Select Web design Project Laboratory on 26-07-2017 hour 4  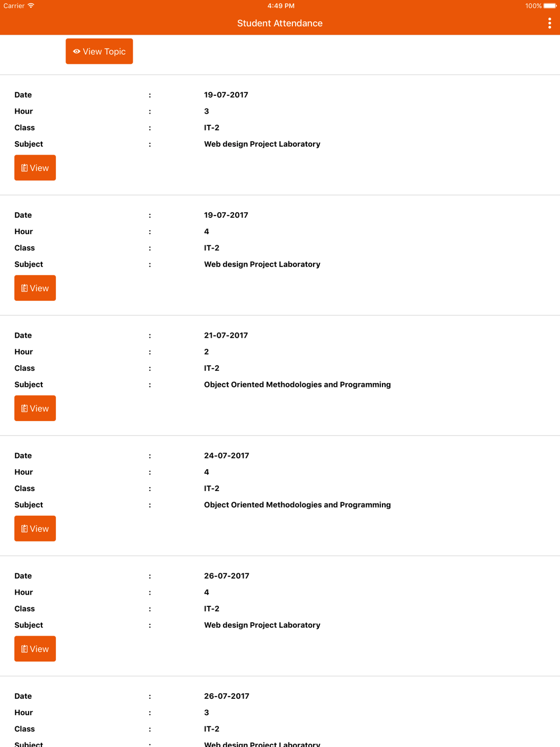point(262,625)
